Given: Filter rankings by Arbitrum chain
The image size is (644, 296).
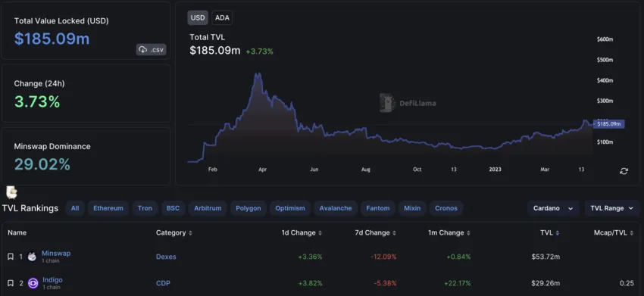Looking at the screenshot, I should click(208, 208).
